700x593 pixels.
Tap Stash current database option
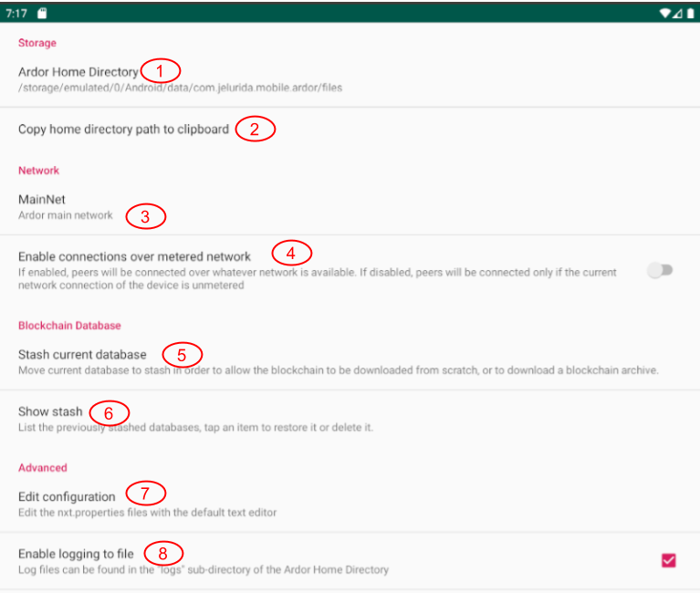(82, 354)
